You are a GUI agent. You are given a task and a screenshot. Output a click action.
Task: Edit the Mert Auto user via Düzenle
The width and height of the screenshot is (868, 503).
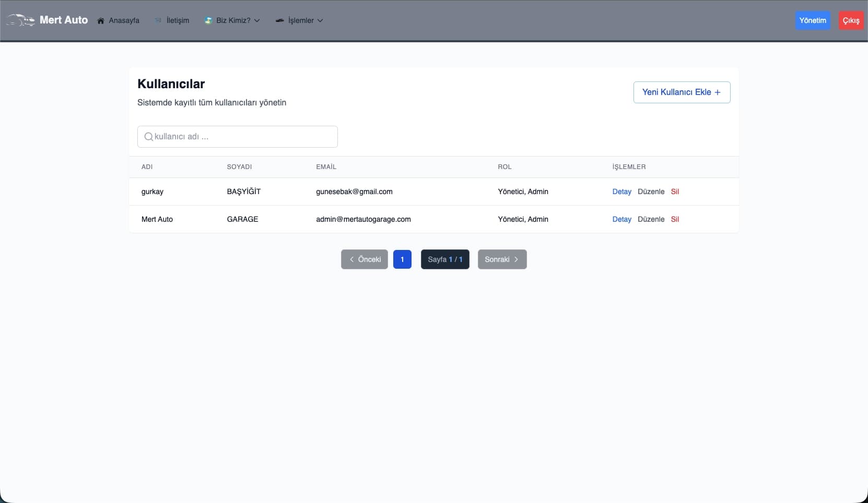point(651,219)
